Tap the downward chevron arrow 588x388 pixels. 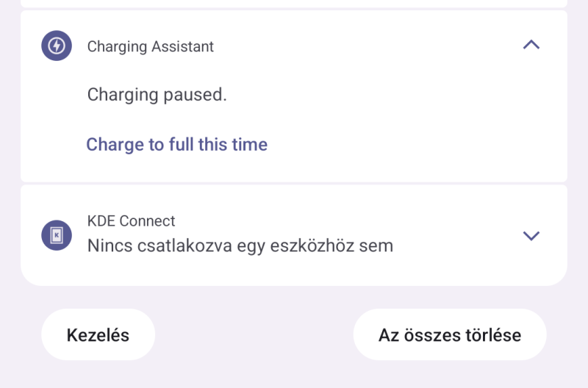[531, 235]
